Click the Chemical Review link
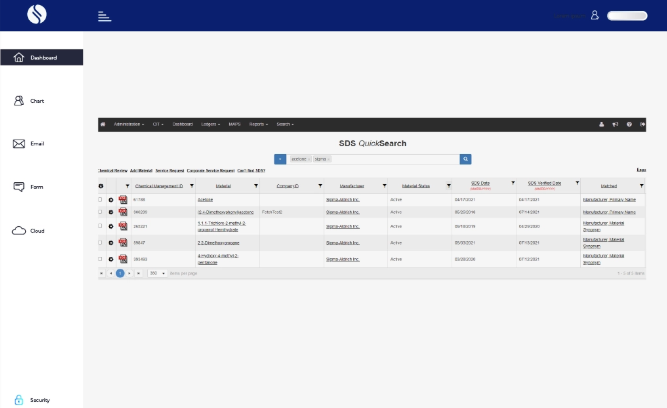The width and height of the screenshot is (667, 408). [113, 171]
